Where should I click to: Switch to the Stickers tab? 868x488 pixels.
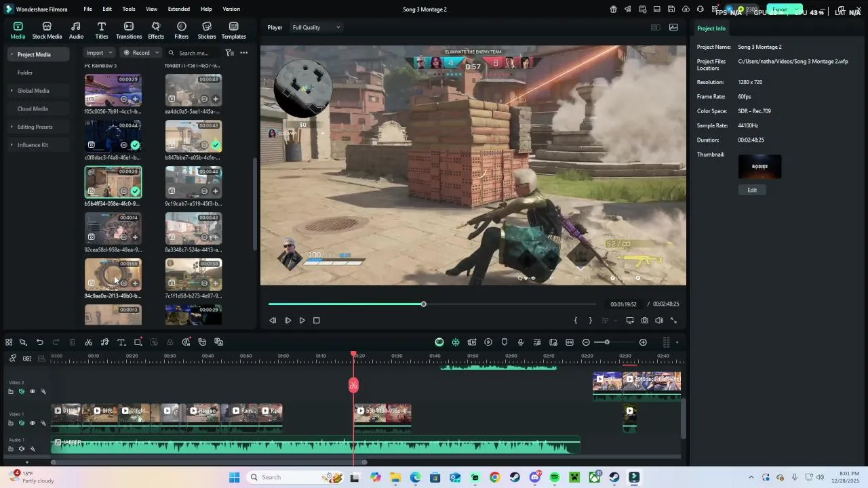pos(207,31)
